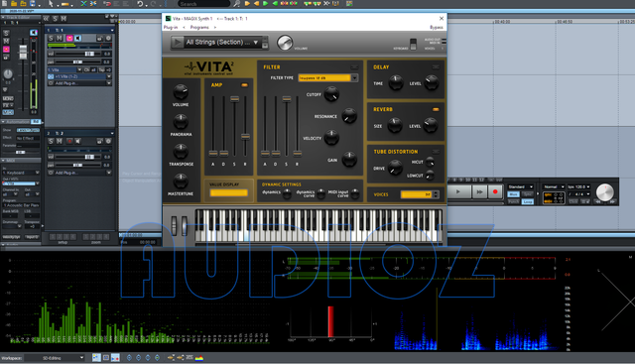Click the fast forward transport button
Image resolution: width=635 pixels, height=364 pixels.
point(479,192)
